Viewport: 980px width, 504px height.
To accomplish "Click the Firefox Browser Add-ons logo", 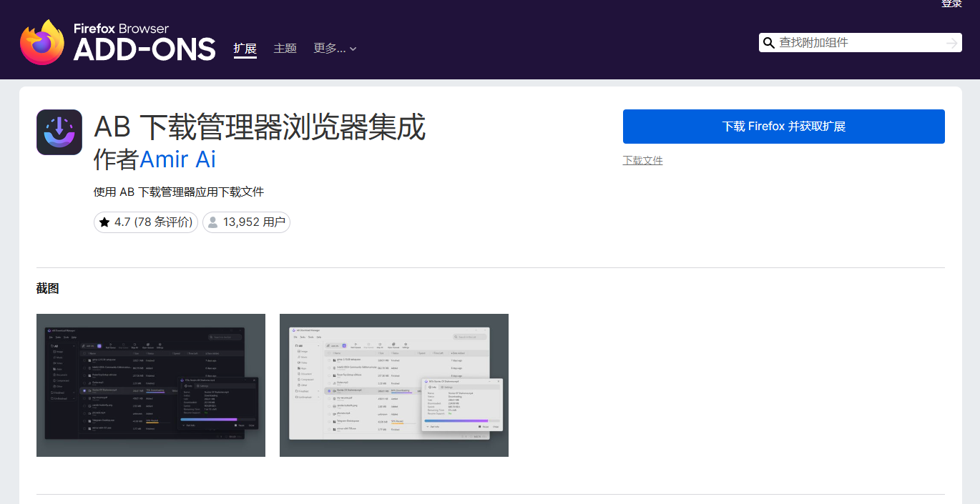I will coord(118,42).
